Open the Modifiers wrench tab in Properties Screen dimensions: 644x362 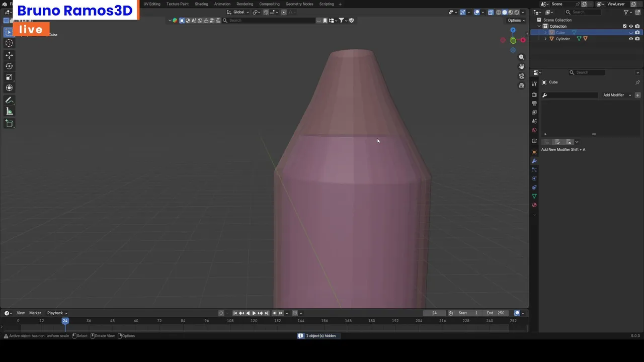pos(534,161)
